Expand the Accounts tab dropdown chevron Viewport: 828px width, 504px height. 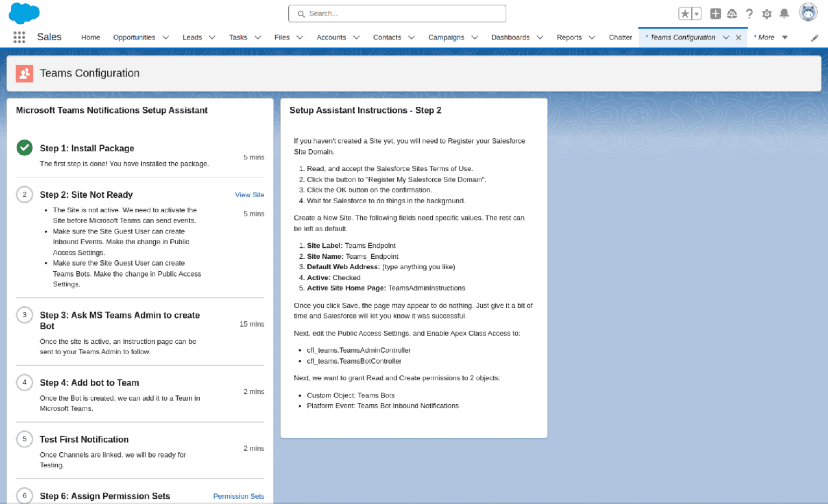(x=356, y=37)
